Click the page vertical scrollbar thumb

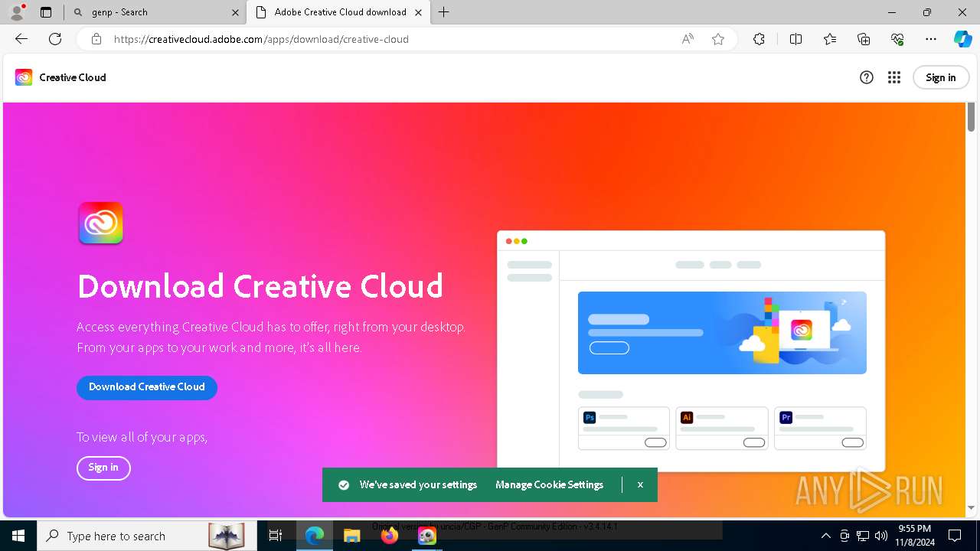click(971, 118)
